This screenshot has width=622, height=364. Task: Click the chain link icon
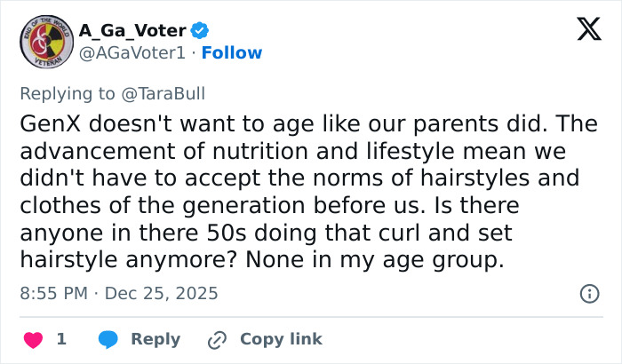(x=218, y=339)
